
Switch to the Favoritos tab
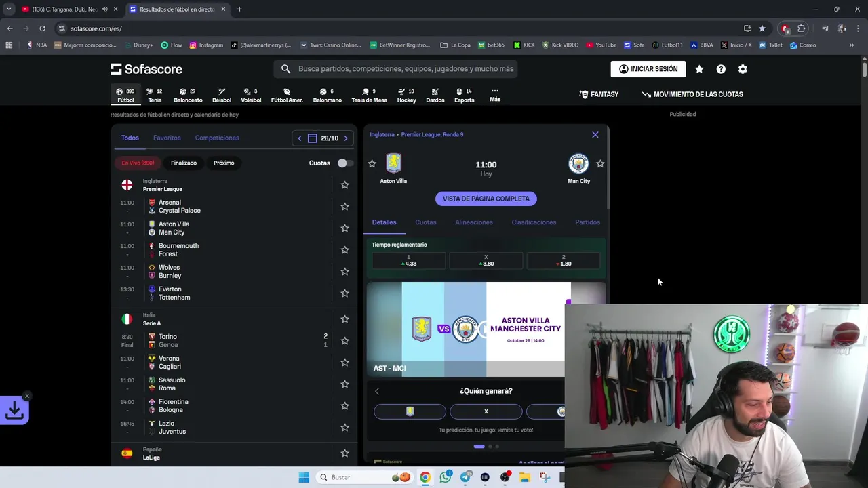(167, 138)
